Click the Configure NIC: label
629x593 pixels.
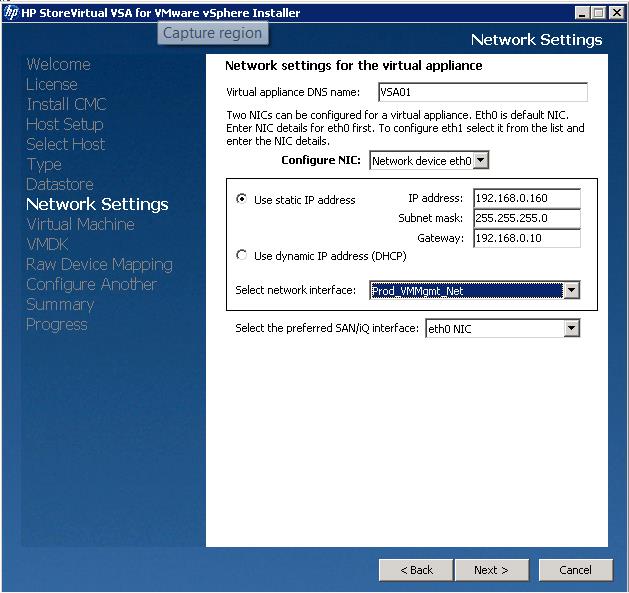click(x=321, y=160)
